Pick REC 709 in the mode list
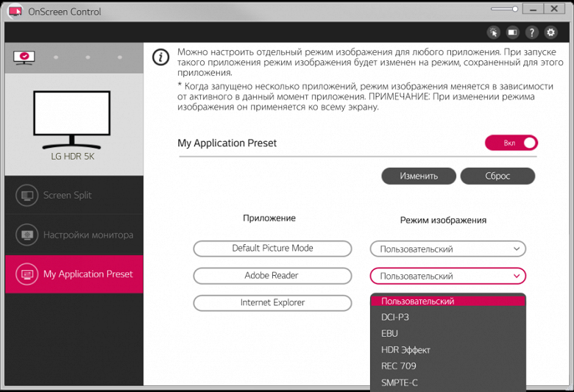This screenshot has width=574, height=392. (399, 366)
